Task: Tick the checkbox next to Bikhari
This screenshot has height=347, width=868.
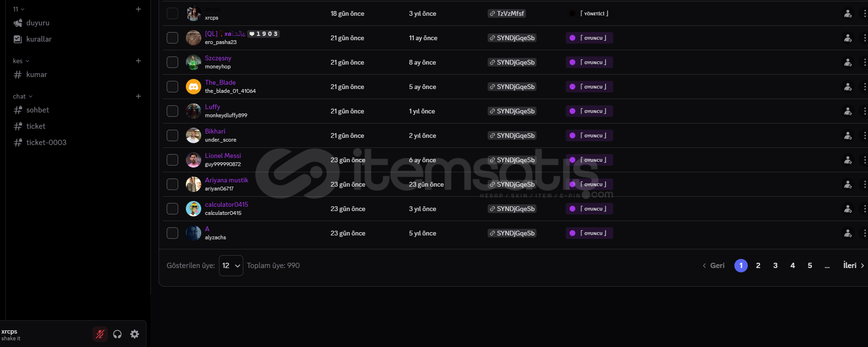Action: (172, 135)
